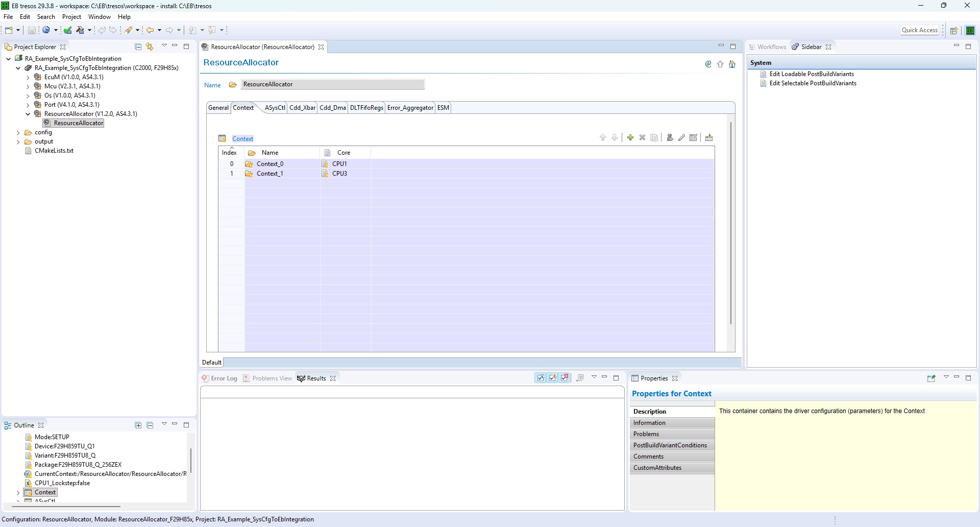This screenshot has width=980, height=527.
Task: Click the @ icon in ResourceAllocator editor header
Action: pyautogui.click(x=708, y=64)
